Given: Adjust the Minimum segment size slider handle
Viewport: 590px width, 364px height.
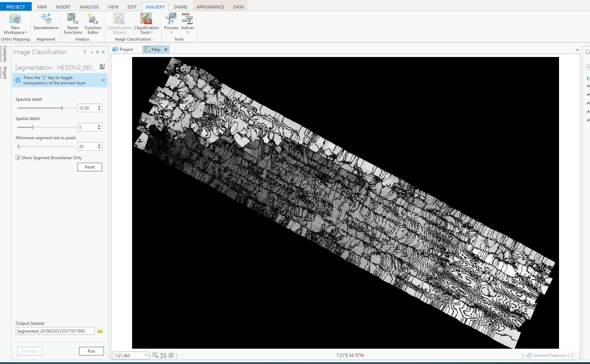Looking at the screenshot, I should pos(19,146).
